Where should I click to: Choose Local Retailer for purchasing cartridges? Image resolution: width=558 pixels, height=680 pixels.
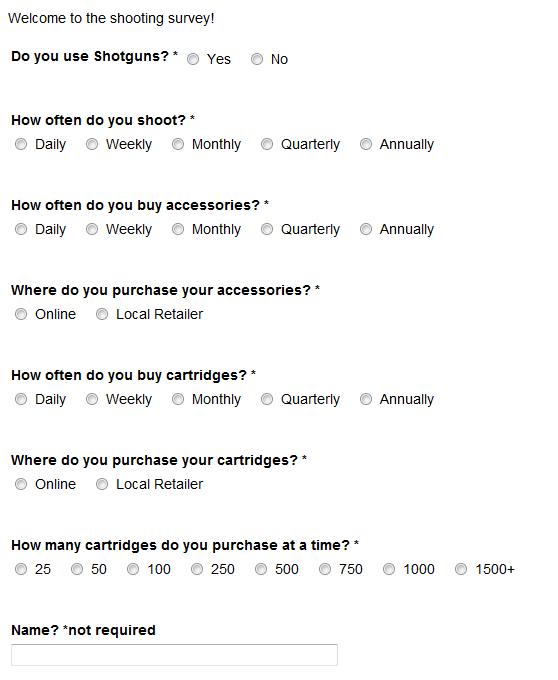tap(102, 484)
